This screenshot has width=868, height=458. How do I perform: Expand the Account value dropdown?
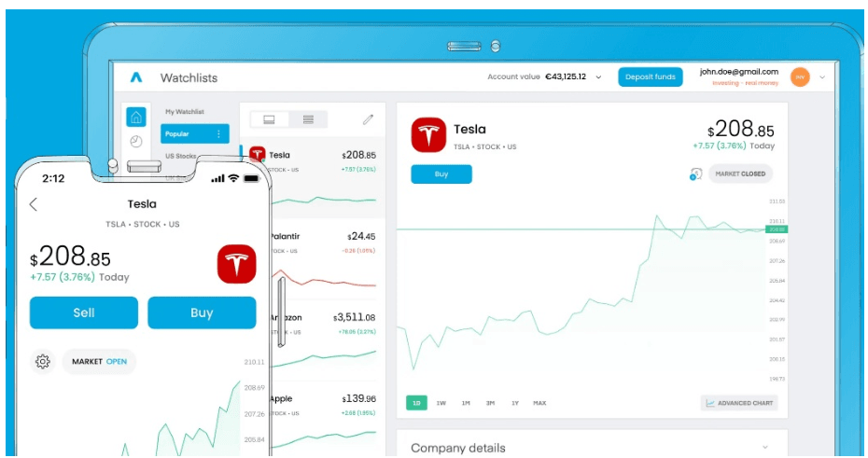[598, 77]
